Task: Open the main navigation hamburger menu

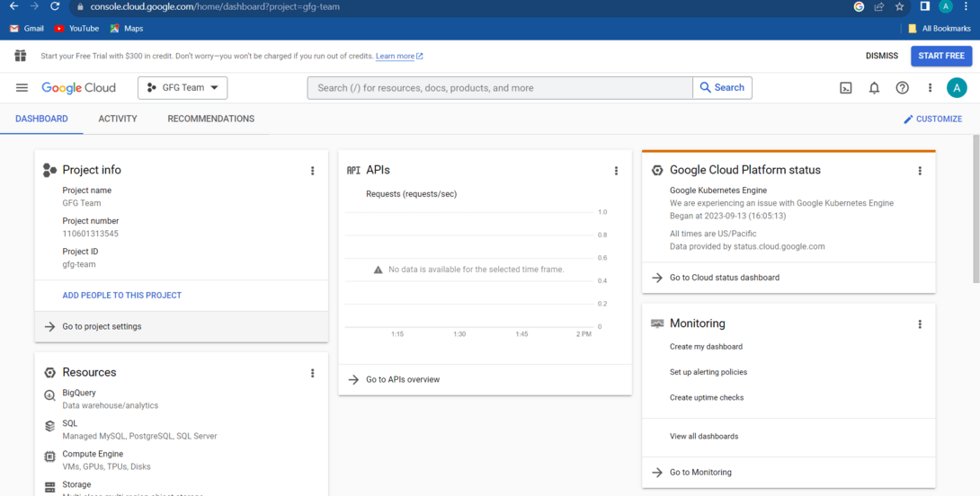Action: (22, 87)
